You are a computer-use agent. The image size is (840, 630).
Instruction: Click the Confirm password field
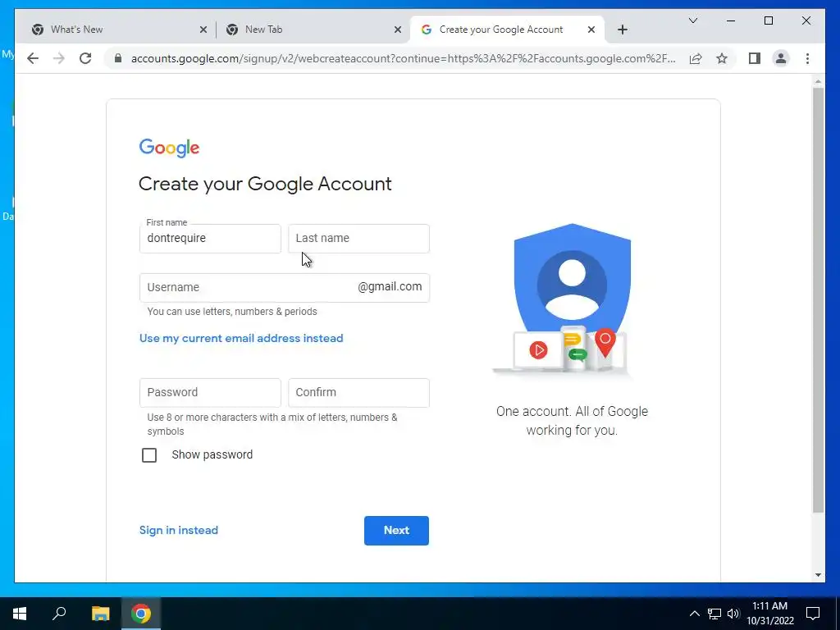coord(358,393)
